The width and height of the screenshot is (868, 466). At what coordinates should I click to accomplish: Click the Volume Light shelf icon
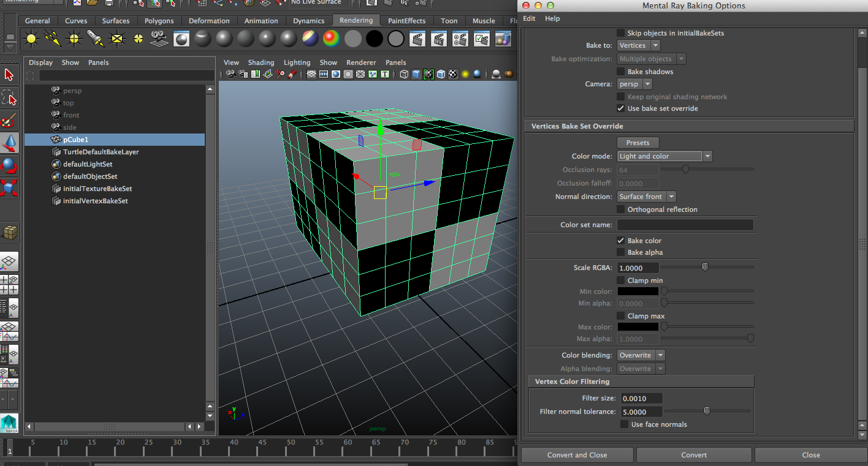coord(138,39)
